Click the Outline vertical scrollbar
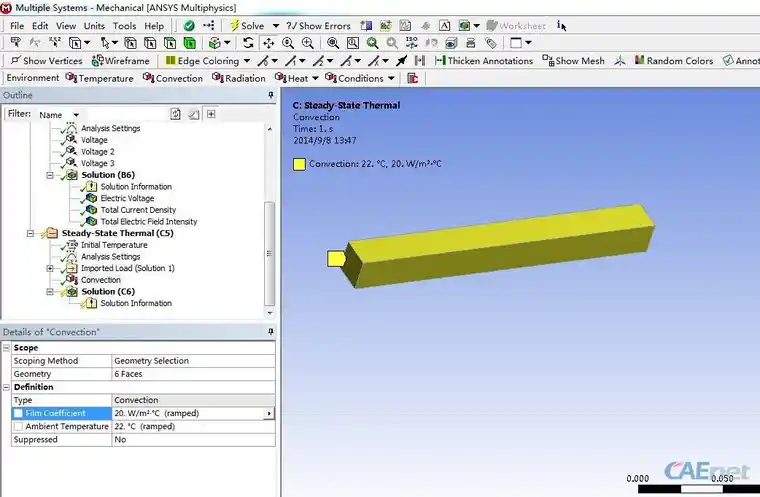The image size is (760, 497). 269,253
